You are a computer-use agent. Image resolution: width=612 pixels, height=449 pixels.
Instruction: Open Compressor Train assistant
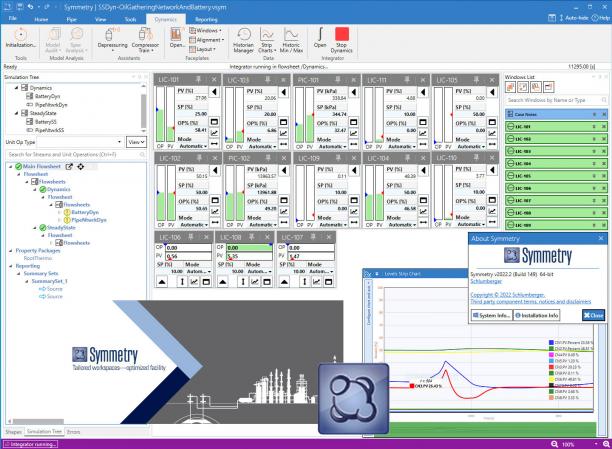[x=145, y=39]
